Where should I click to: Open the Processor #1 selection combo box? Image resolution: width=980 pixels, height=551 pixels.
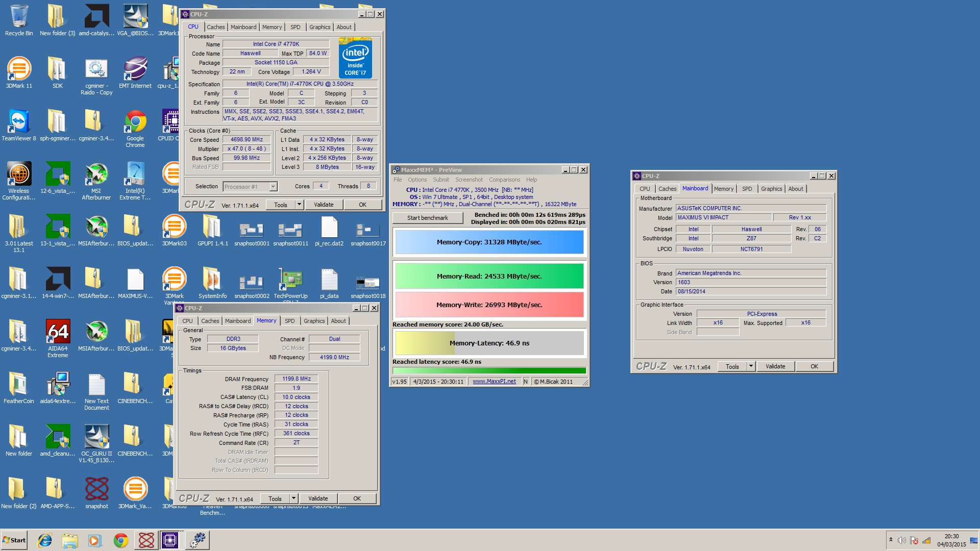tap(250, 186)
